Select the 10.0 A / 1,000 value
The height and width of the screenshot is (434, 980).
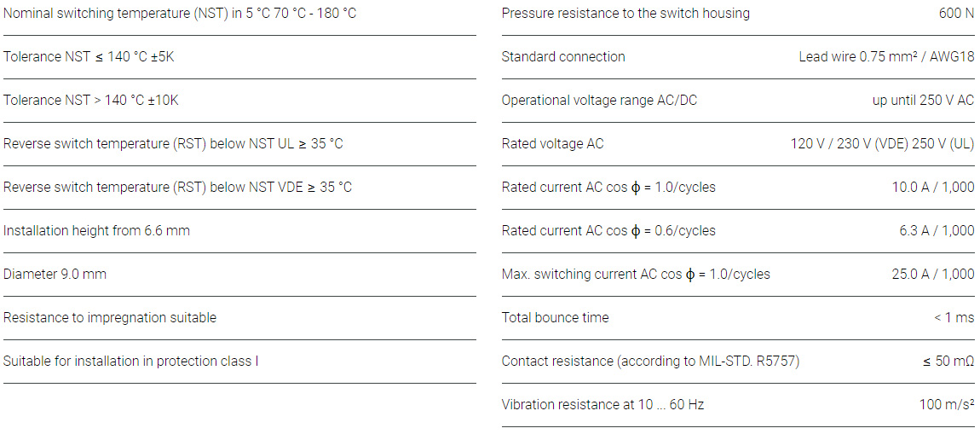(933, 188)
